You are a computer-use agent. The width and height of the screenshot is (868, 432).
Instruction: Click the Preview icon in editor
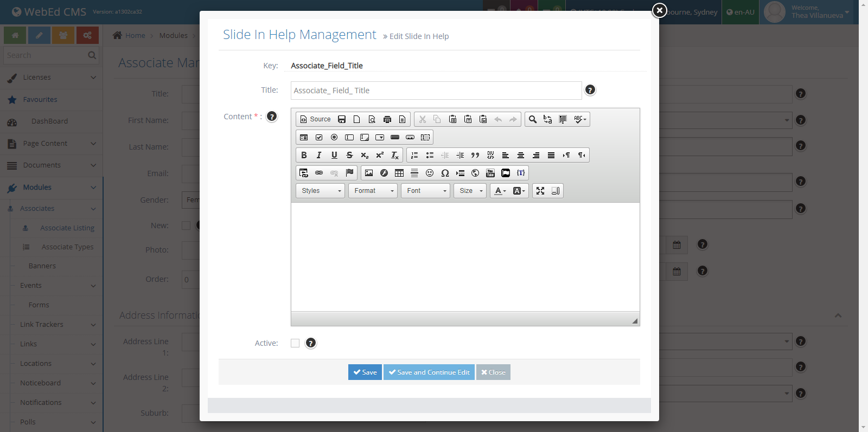click(372, 119)
